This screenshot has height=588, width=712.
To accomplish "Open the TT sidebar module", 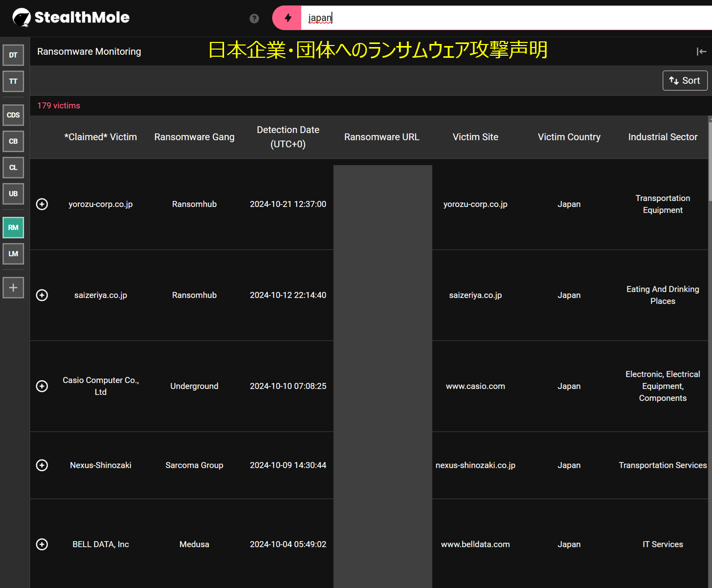I will (13, 81).
